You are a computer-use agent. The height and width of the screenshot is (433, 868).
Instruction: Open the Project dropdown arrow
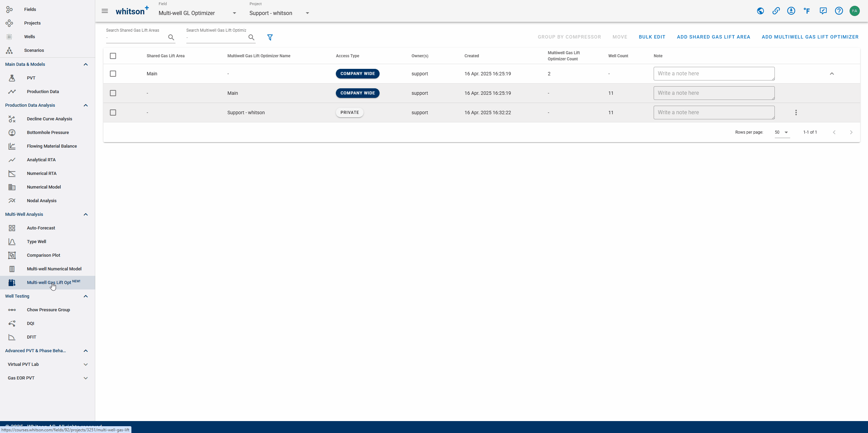[x=308, y=13]
